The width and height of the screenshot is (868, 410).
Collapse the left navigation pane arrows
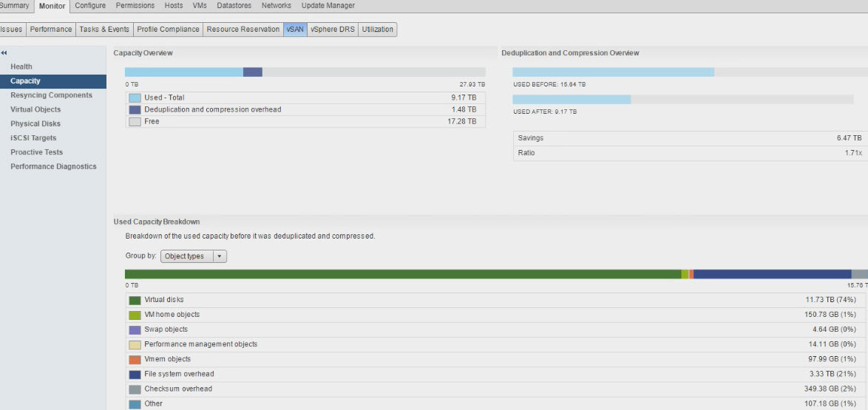tap(4, 53)
